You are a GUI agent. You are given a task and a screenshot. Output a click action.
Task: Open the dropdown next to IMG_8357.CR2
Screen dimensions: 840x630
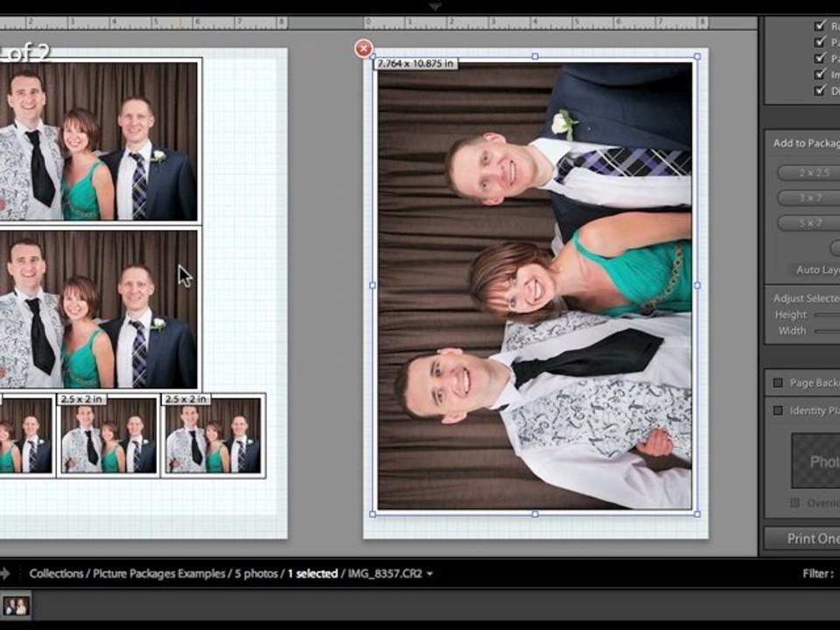point(430,574)
